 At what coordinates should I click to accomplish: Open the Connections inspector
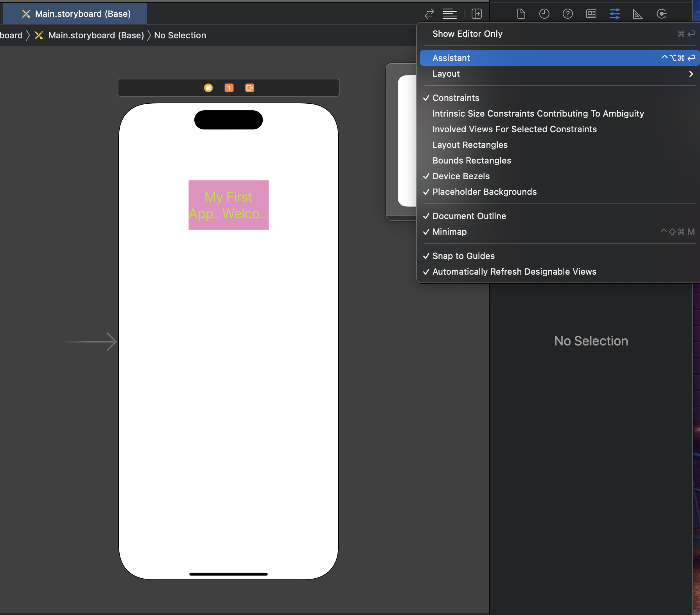coord(661,14)
